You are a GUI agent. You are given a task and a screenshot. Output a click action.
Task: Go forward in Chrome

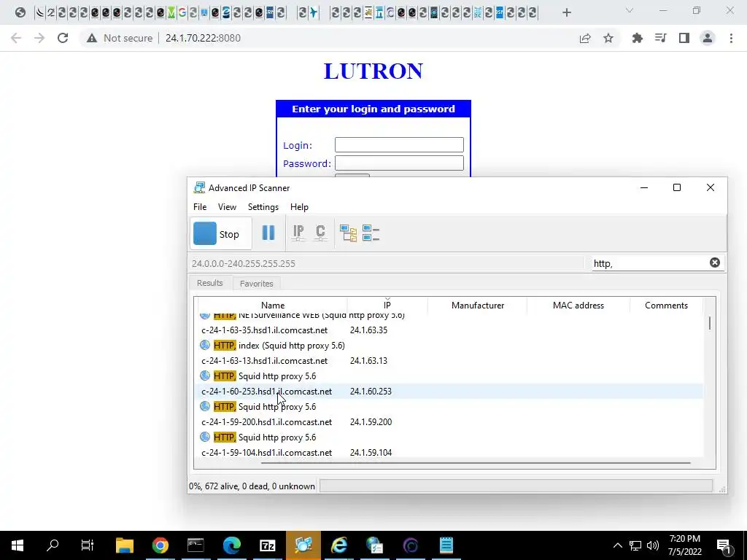(x=39, y=38)
